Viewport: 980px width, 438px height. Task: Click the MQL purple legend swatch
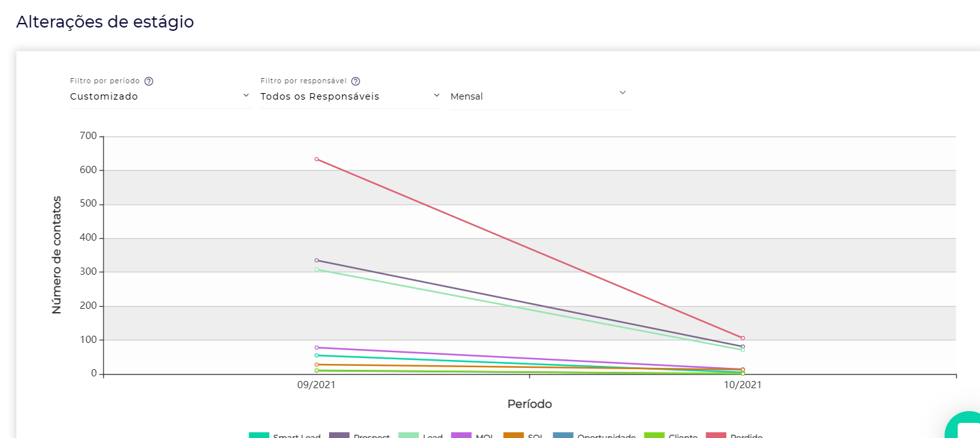pos(461,435)
